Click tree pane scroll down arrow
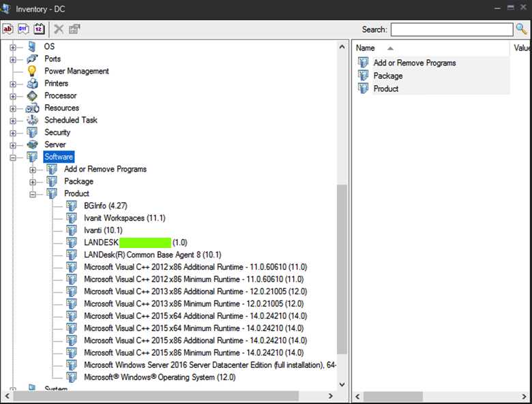 342,384
